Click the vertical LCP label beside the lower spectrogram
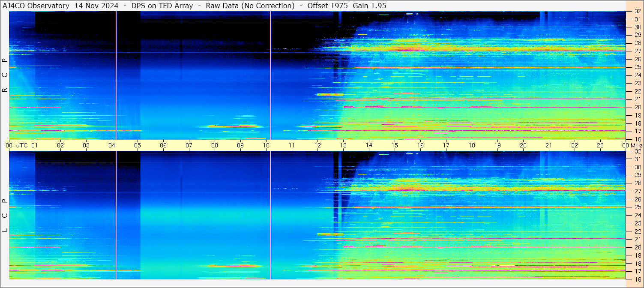 [5, 216]
